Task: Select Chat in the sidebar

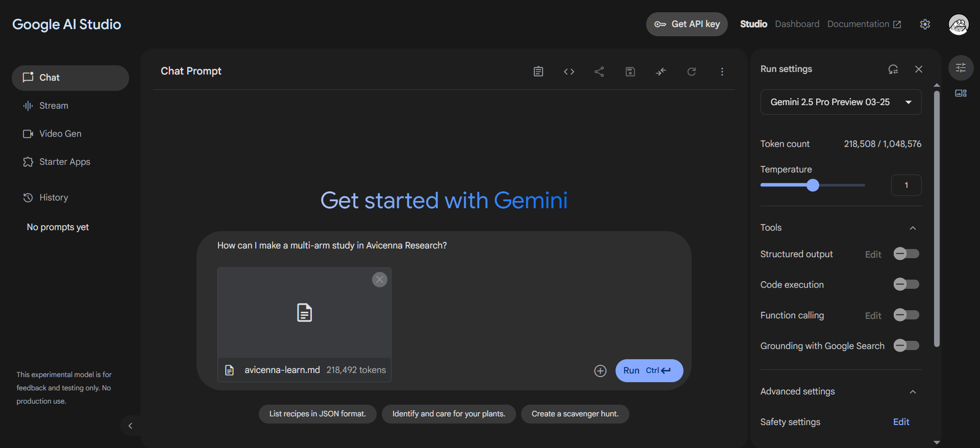Action: click(x=70, y=78)
